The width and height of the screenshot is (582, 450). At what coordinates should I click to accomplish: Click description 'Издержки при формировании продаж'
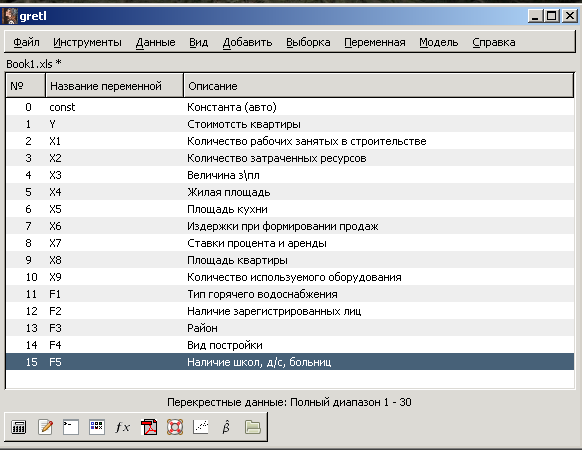coord(283,226)
